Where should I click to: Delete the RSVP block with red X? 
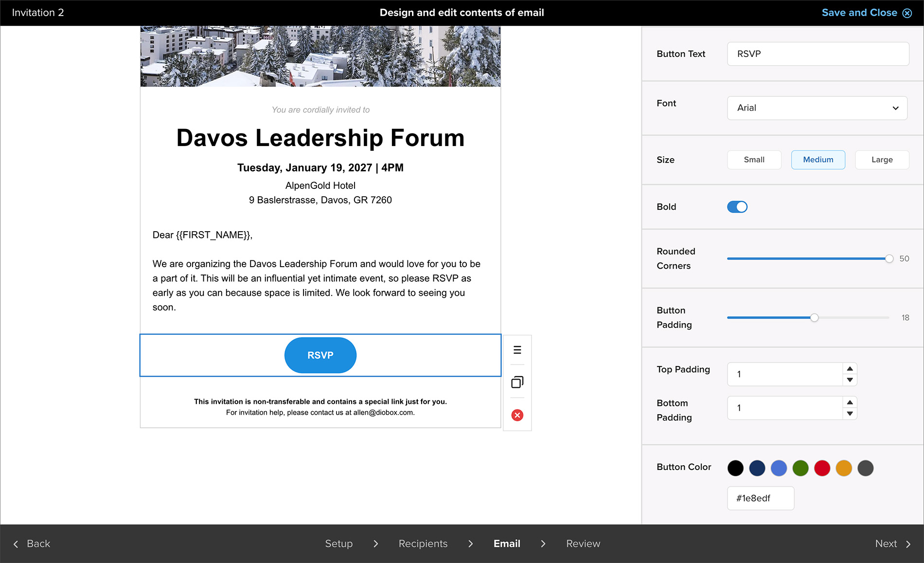click(x=517, y=415)
